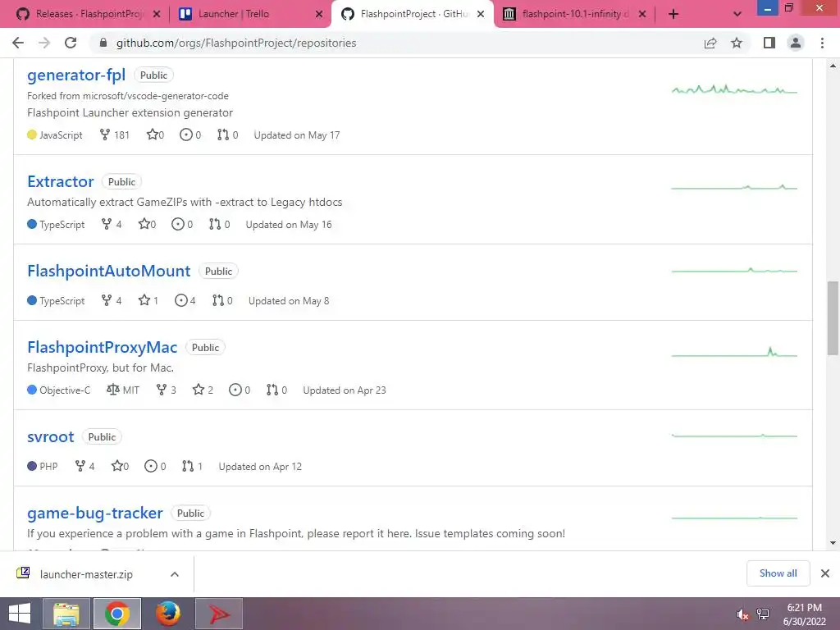
Task: Click the 'Updated on May 17' text
Action: [297, 135]
